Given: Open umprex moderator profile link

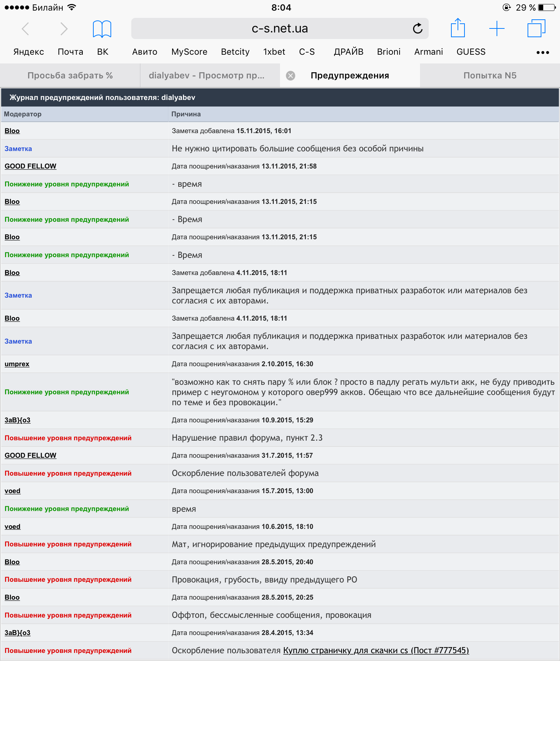Looking at the screenshot, I should (x=17, y=364).
